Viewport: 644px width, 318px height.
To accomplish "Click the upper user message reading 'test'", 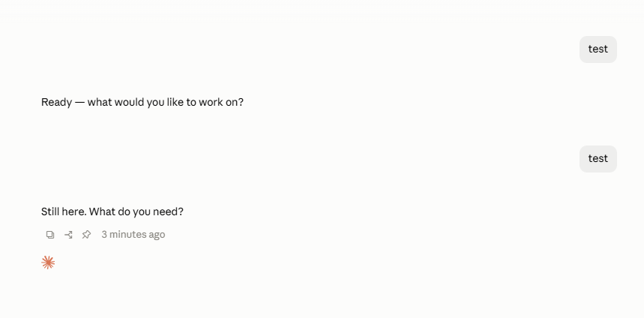I will [x=598, y=49].
